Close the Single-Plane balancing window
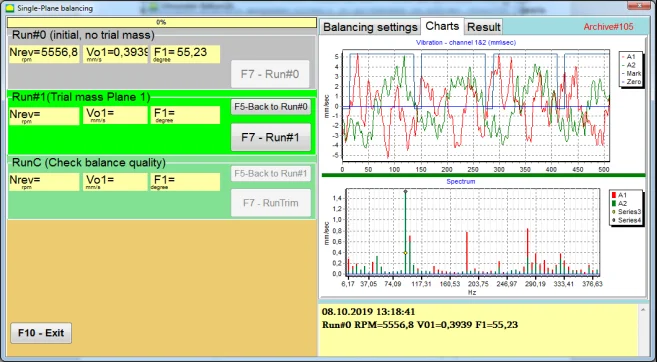Screen dimensions: 657x362 [x=639, y=5]
